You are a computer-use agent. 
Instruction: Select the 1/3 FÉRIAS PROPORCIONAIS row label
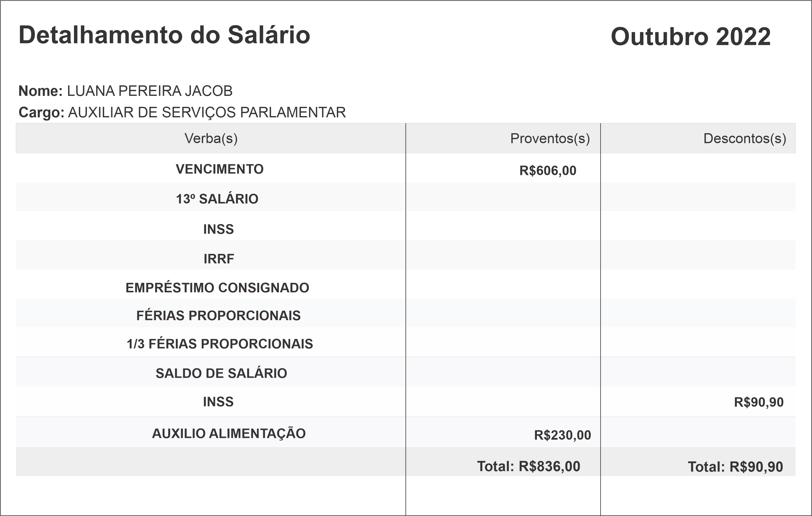[220, 344]
